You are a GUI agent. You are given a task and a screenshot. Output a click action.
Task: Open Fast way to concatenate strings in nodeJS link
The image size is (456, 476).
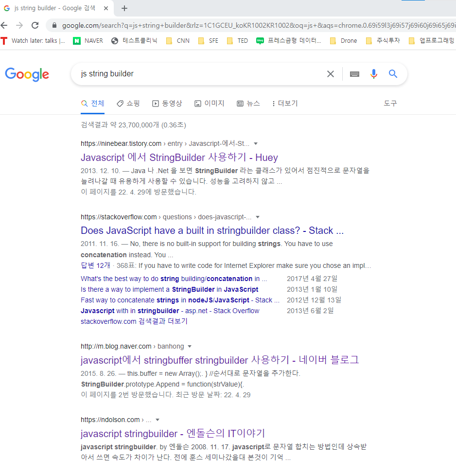tap(180, 300)
